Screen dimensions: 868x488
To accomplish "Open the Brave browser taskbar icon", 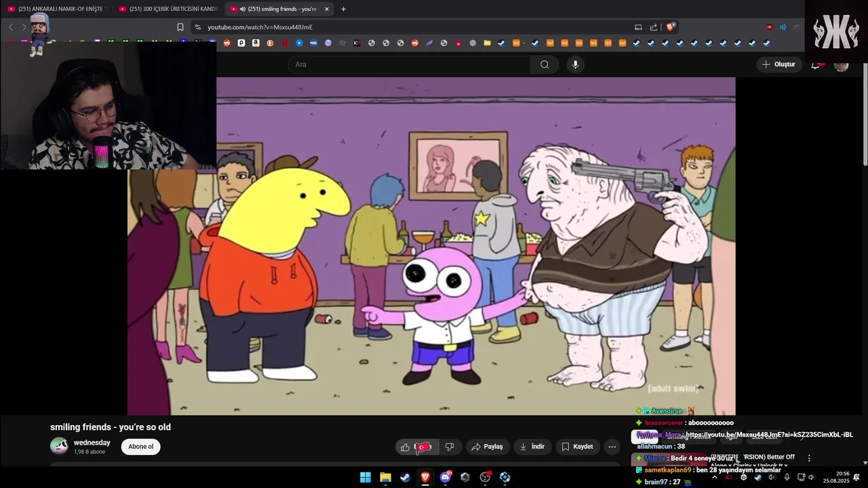I will pyautogui.click(x=425, y=477).
